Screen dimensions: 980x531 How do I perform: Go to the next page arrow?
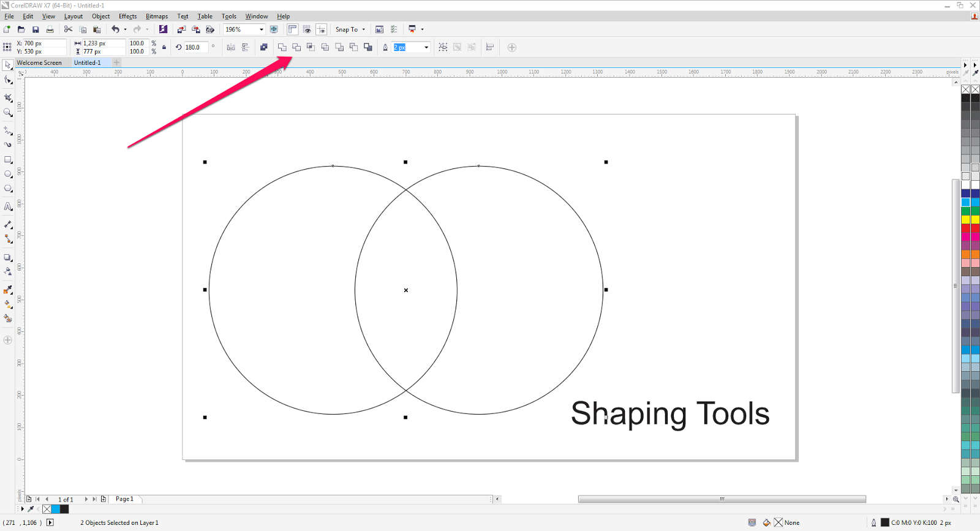tap(86, 499)
